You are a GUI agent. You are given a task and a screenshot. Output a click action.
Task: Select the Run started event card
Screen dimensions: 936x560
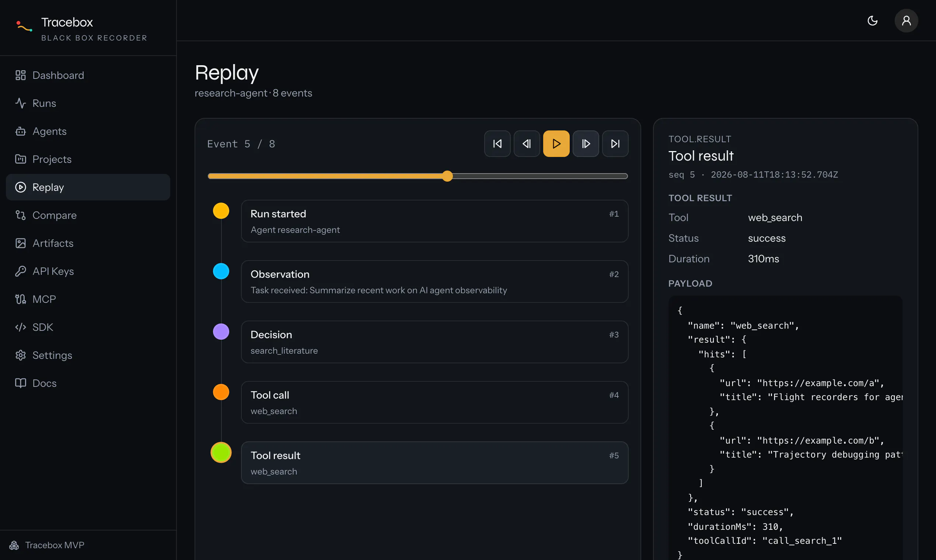click(434, 221)
